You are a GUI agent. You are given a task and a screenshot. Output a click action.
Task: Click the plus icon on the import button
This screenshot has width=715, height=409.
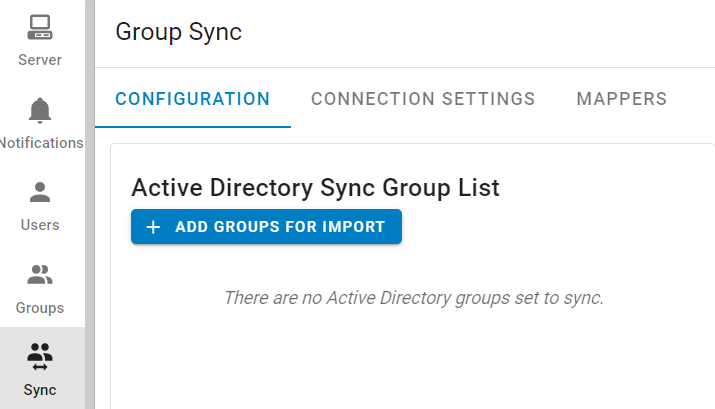tap(153, 227)
